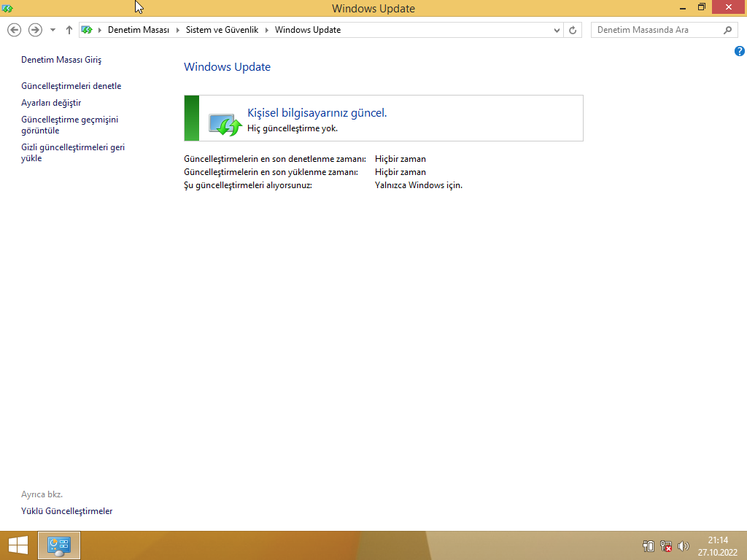Open Gizli güncelleştirmeleri geri yükle
Screen dimensions: 747x560
[73, 152]
